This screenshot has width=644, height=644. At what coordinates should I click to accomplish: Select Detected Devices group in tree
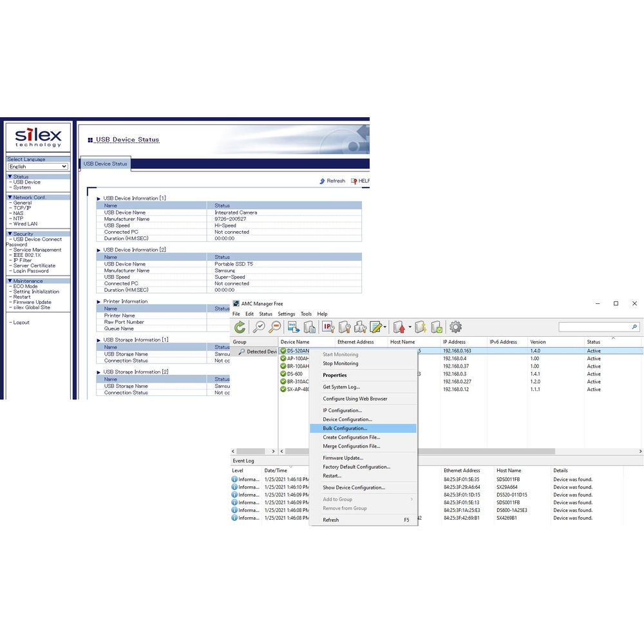coord(258,352)
